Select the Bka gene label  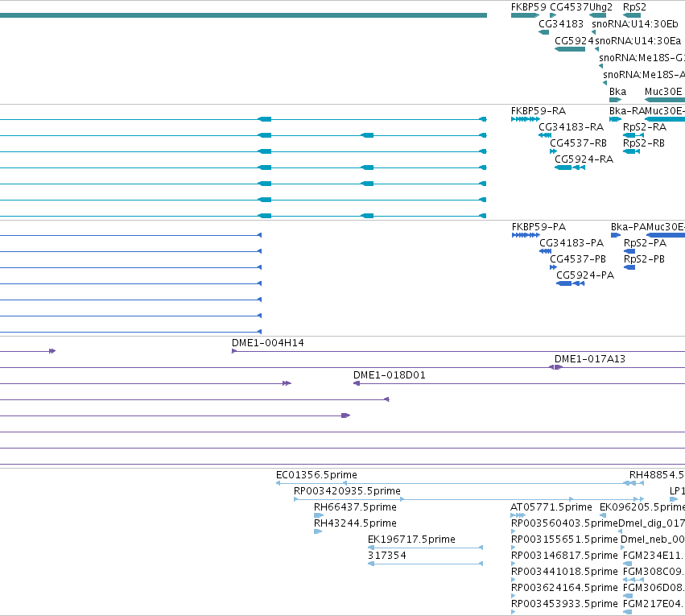[x=617, y=92]
